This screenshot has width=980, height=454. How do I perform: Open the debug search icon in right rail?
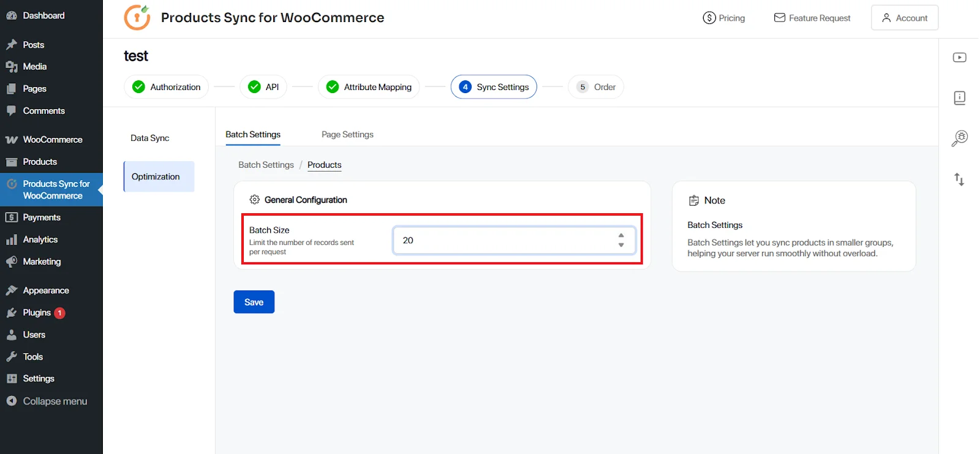(960, 138)
